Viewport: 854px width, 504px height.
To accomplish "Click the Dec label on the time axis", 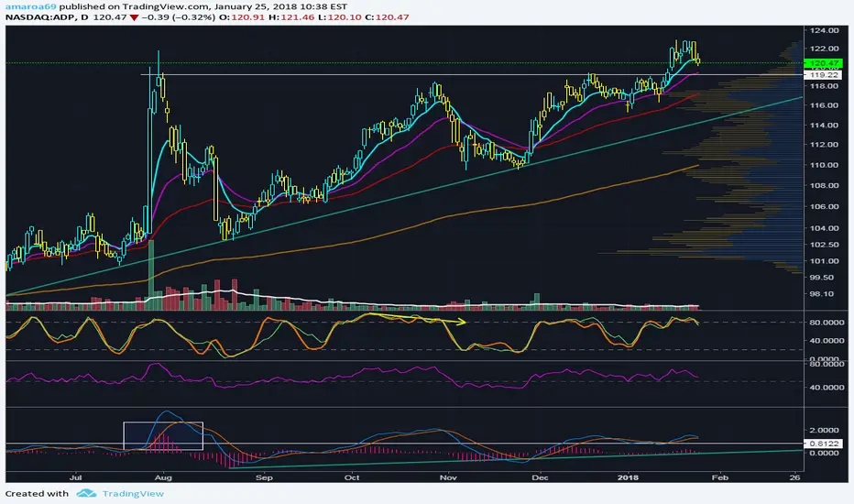I will pos(540,477).
